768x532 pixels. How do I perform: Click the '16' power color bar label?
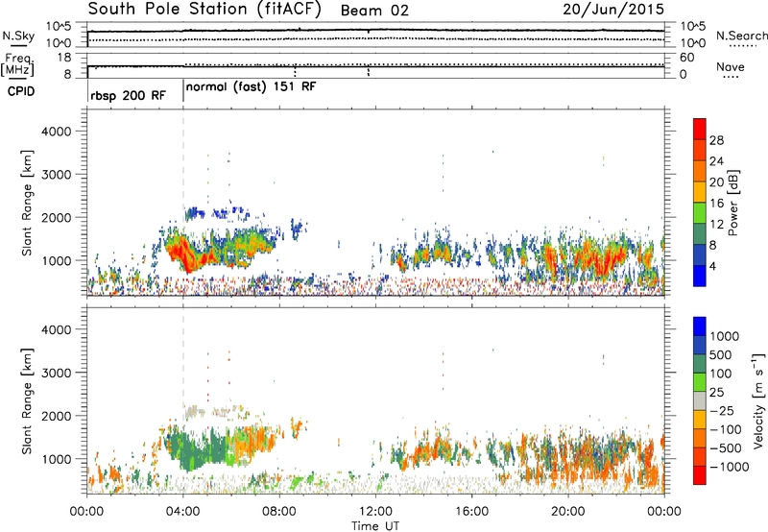[x=716, y=204]
